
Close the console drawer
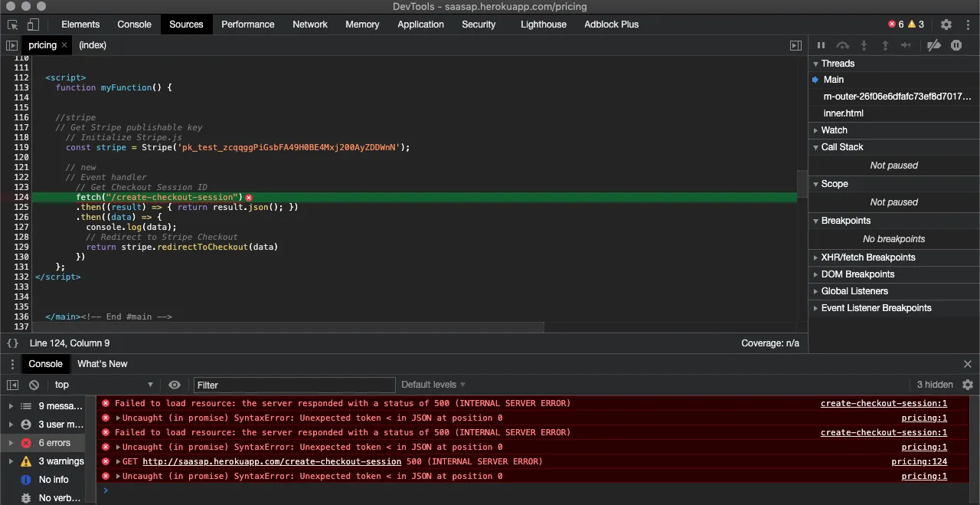point(968,364)
